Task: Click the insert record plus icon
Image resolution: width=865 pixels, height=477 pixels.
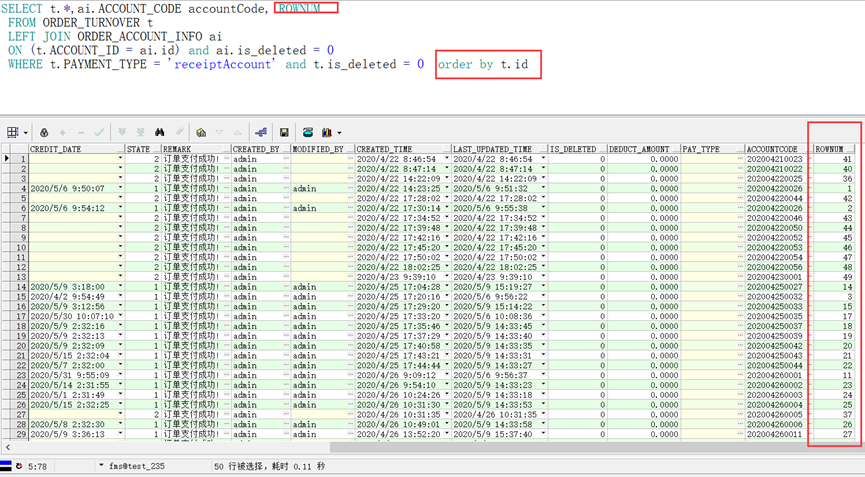Action: (62, 132)
